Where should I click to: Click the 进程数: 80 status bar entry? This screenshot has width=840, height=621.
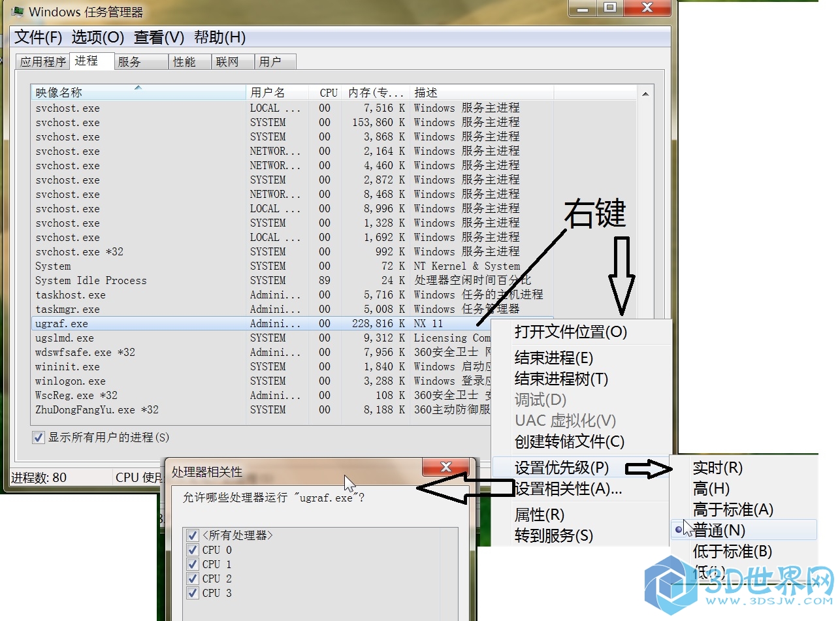39,477
